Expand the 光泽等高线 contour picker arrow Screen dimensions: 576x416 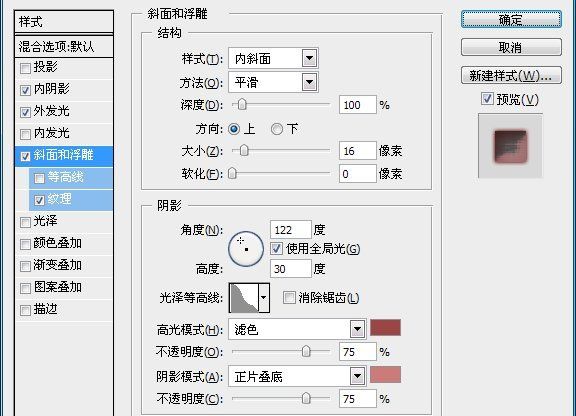click(x=264, y=298)
